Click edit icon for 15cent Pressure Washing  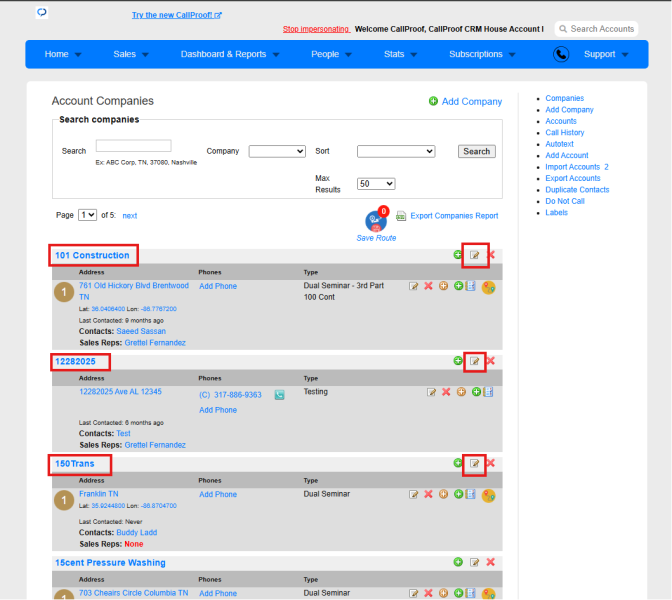coord(474,562)
